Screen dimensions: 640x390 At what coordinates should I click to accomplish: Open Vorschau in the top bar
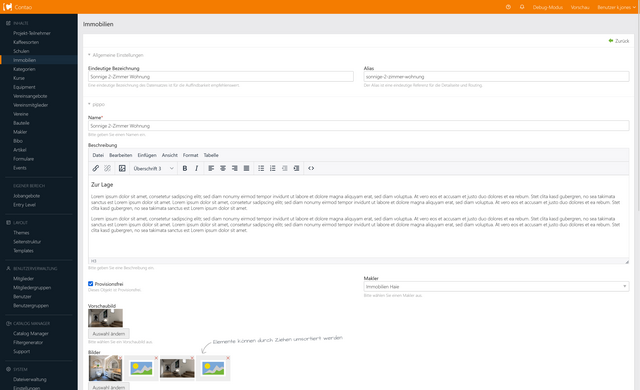coord(580,7)
